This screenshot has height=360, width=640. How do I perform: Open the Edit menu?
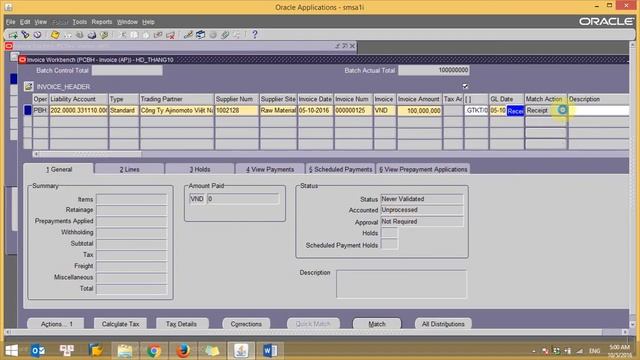point(25,22)
